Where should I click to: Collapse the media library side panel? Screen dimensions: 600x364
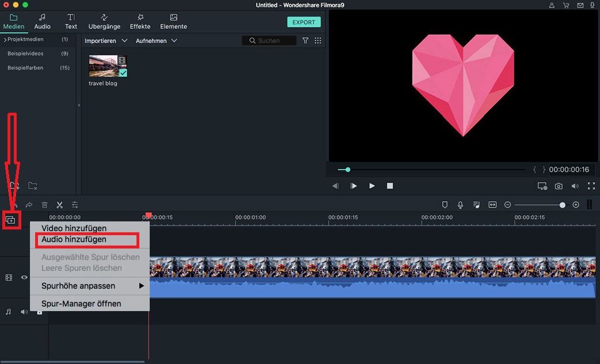[79, 105]
